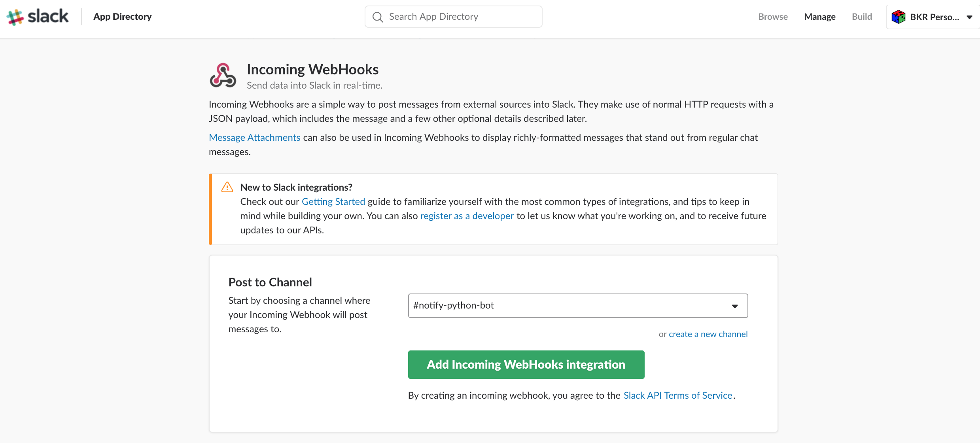Open the Build tab
Screen dimensions: 980x443
click(x=862, y=17)
